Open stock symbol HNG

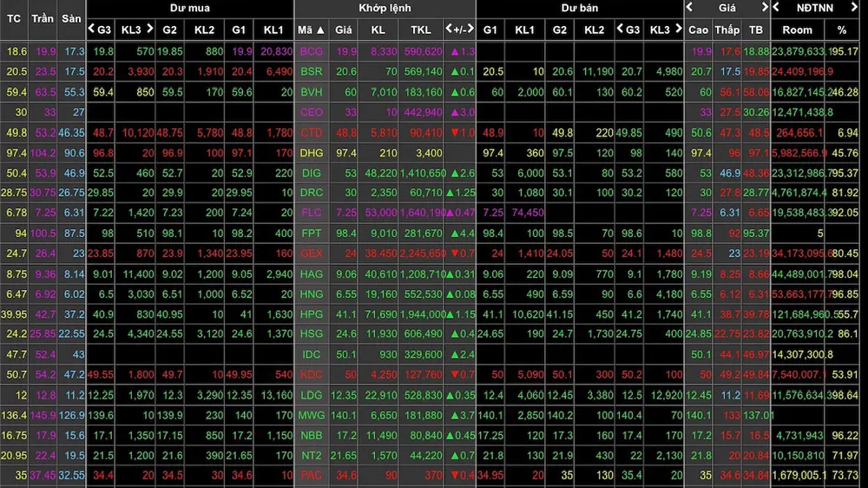[311, 294]
